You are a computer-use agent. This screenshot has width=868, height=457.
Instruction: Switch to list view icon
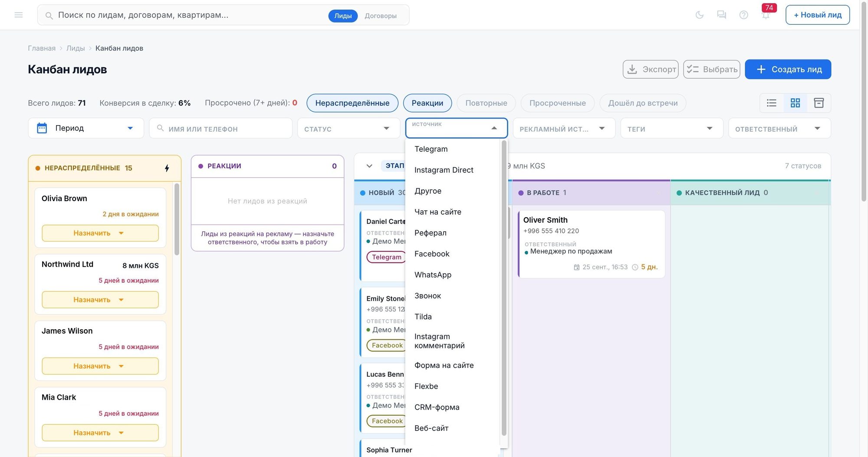click(772, 103)
